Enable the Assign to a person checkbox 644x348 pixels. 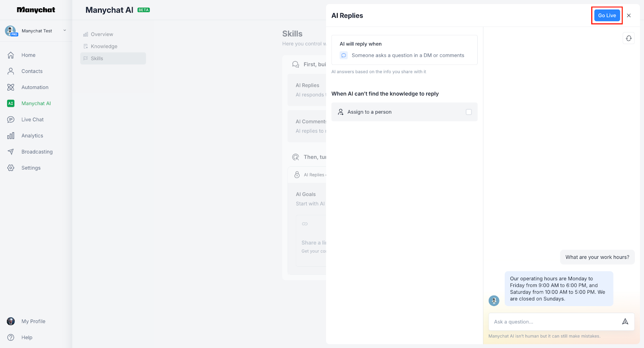[x=469, y=112]
